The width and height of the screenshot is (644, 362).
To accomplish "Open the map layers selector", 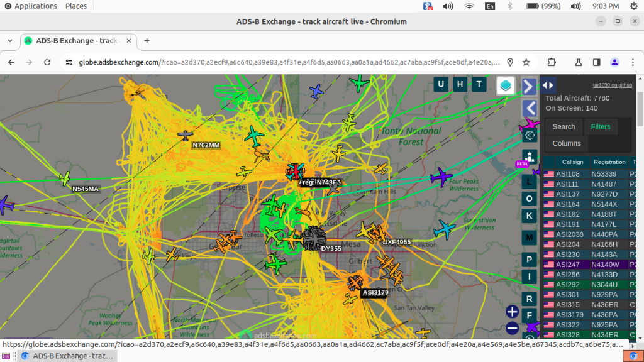I will 506,85.
